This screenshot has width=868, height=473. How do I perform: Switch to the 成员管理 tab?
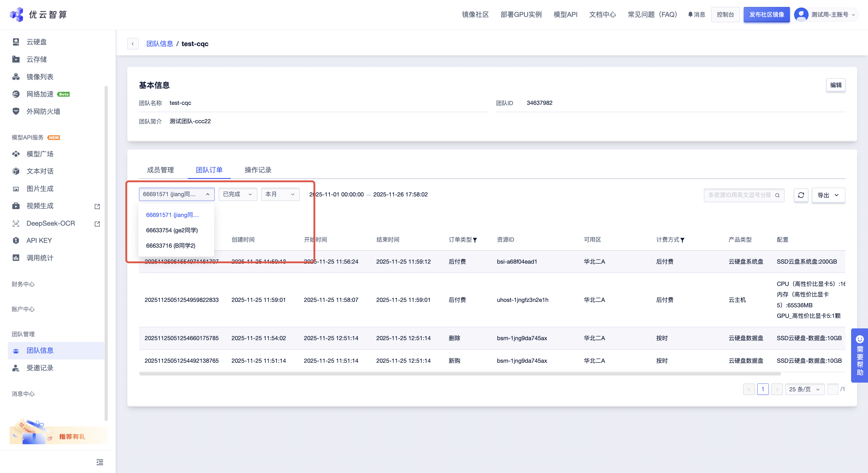[x=160, y=170]
